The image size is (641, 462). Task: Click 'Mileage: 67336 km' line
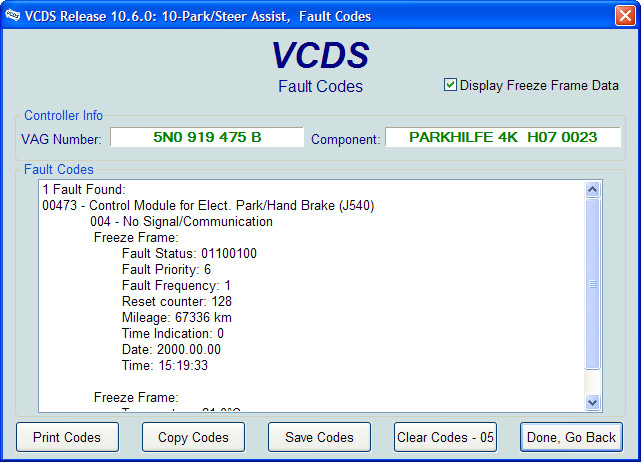pos(177,317)
